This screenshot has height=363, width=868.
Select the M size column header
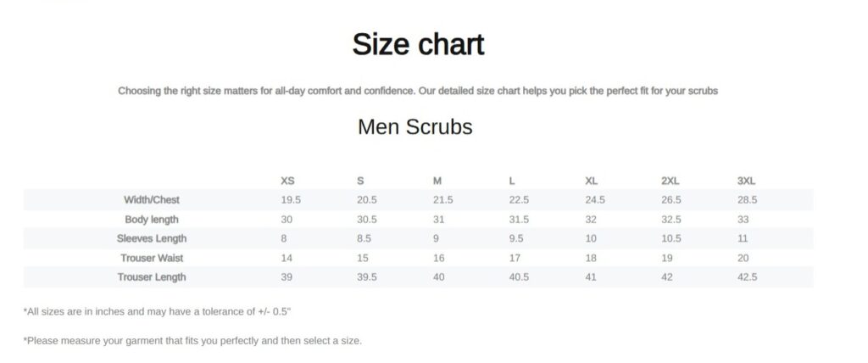point(437,181)
